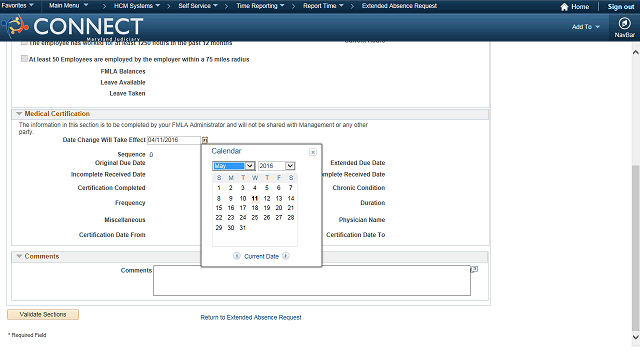Click Return to Extended Absence Request link

pos(251,318)
